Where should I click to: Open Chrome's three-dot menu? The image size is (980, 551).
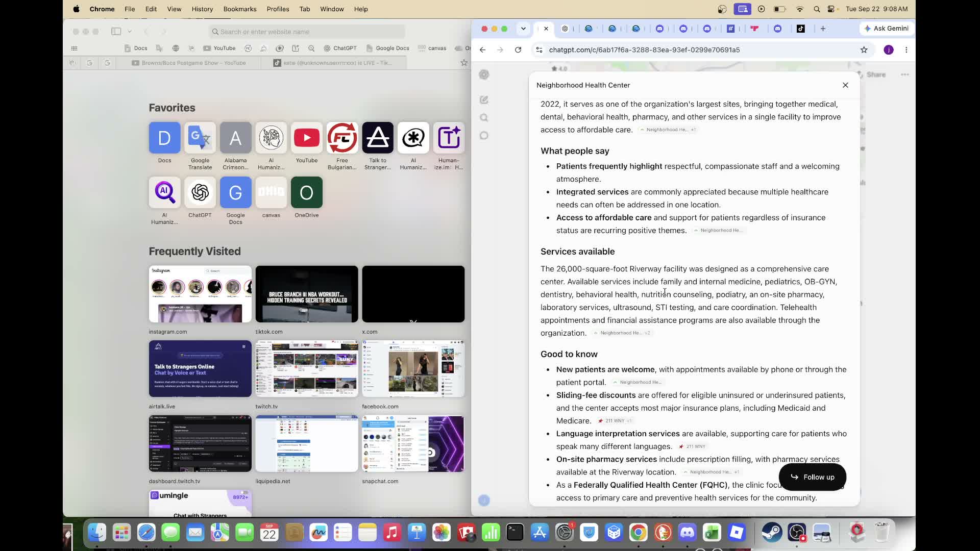[x=906, y=49]
